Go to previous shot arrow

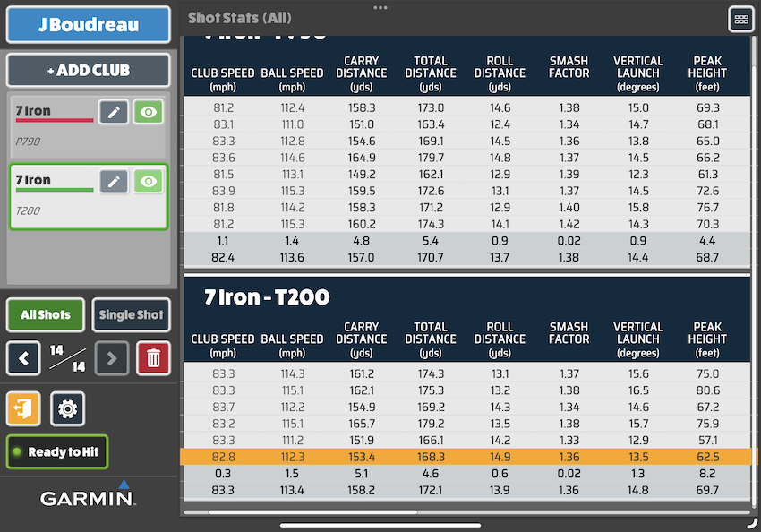click(x=23, y=358)
